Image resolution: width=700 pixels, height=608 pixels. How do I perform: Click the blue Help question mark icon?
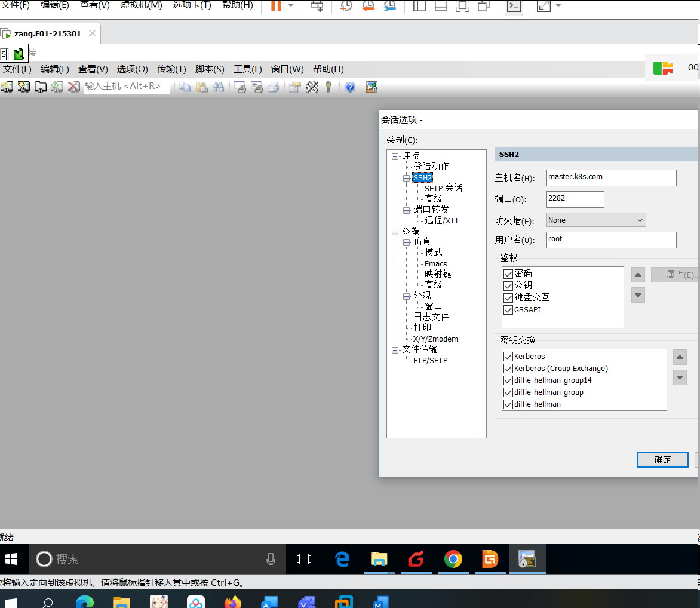tap(351, 87)
